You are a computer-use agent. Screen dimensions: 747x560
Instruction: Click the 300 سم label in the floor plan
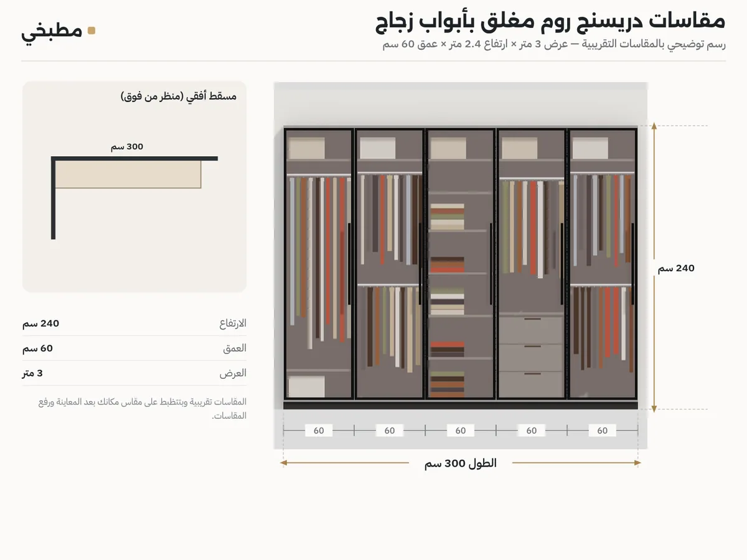click(x=127, y=147)
